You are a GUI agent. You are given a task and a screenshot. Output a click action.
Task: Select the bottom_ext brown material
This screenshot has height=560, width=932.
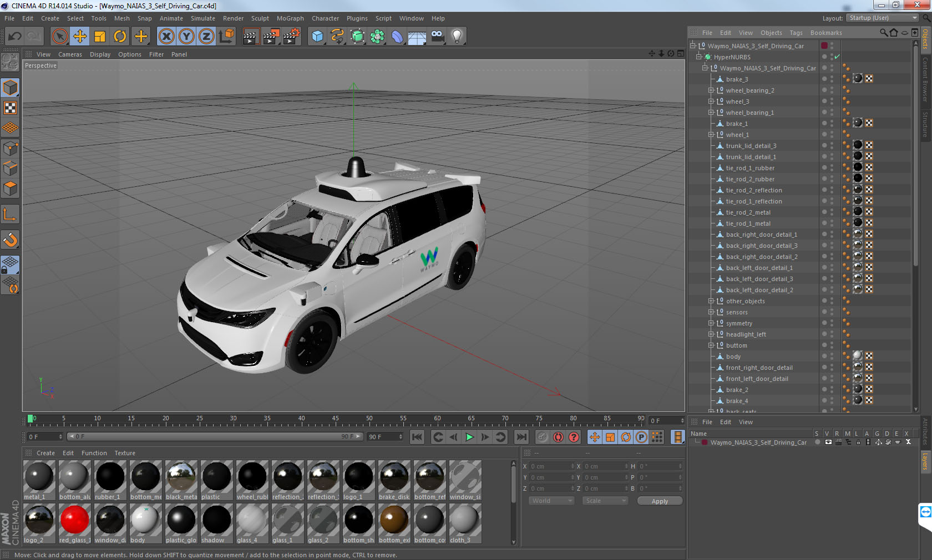tap(394, 524)
